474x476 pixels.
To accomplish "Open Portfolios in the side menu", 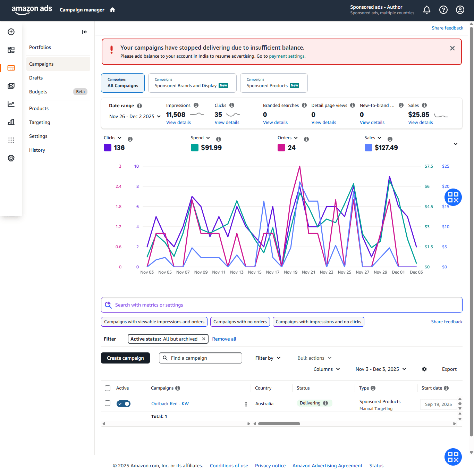I will [40, 47].
